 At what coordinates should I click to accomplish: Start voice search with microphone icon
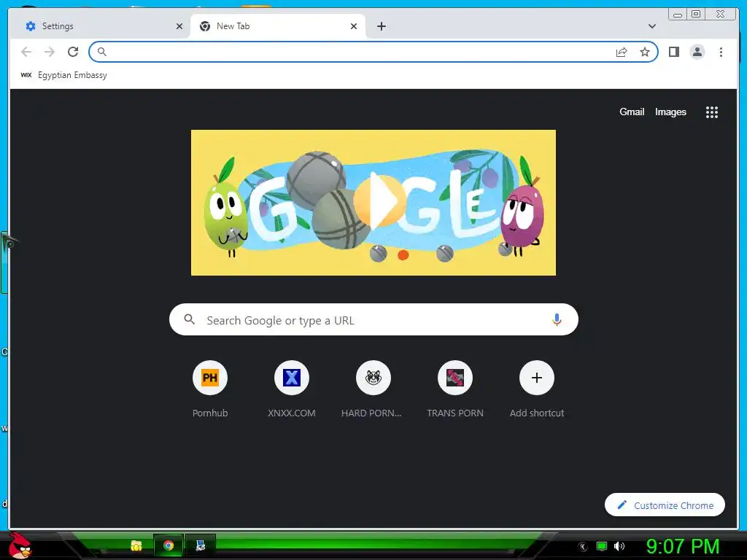[x=557, y=319]
